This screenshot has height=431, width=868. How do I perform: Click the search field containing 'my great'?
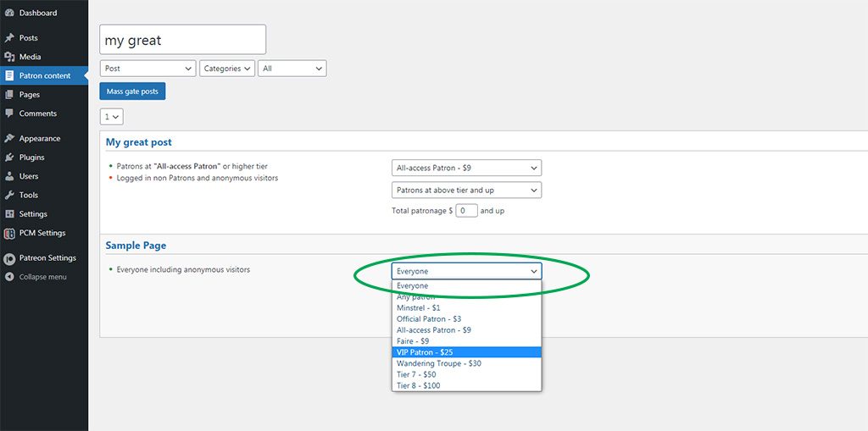pyautogui.click(x=183, y=40)
